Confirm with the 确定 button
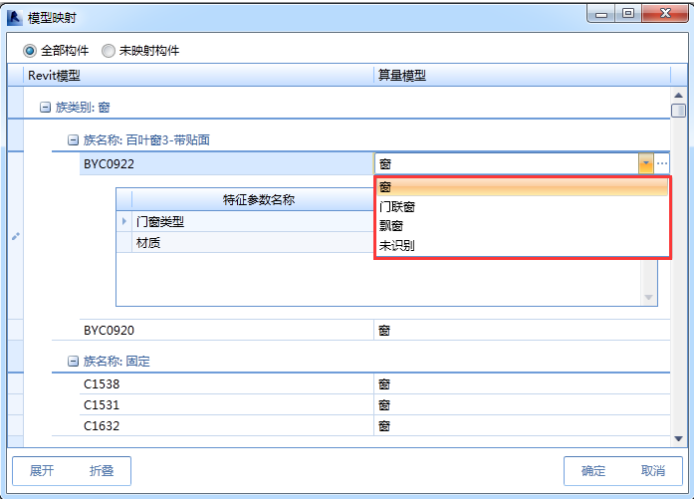Screen dimensions: 694x499 [x=593, y=471]
